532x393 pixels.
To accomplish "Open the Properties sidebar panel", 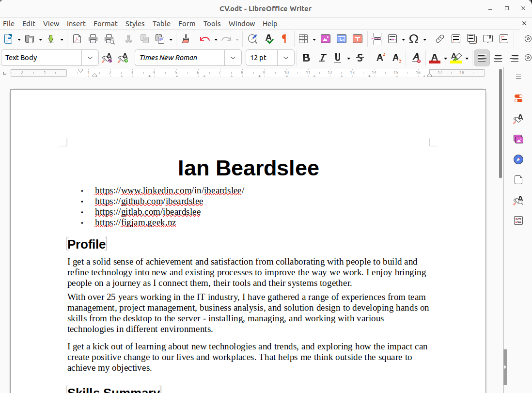I will point(518,98).
